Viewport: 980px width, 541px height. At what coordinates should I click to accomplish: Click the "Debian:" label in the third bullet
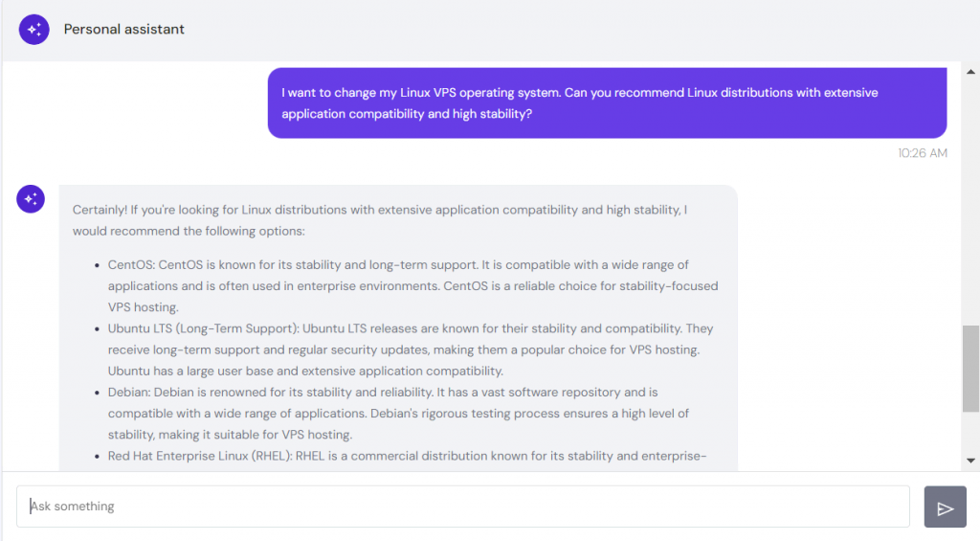click(x=129, y=393)
